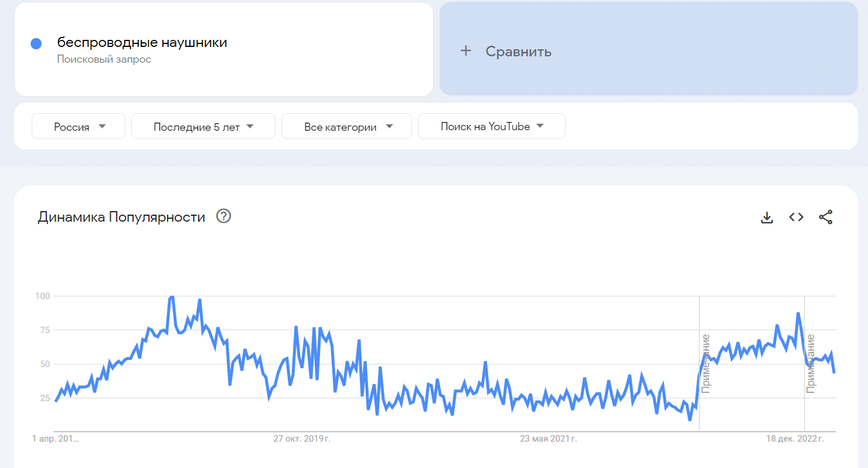Screen dimensions: 868x468
Task: Open help icon beside Динамика Популярности
Action: (224, 216)
